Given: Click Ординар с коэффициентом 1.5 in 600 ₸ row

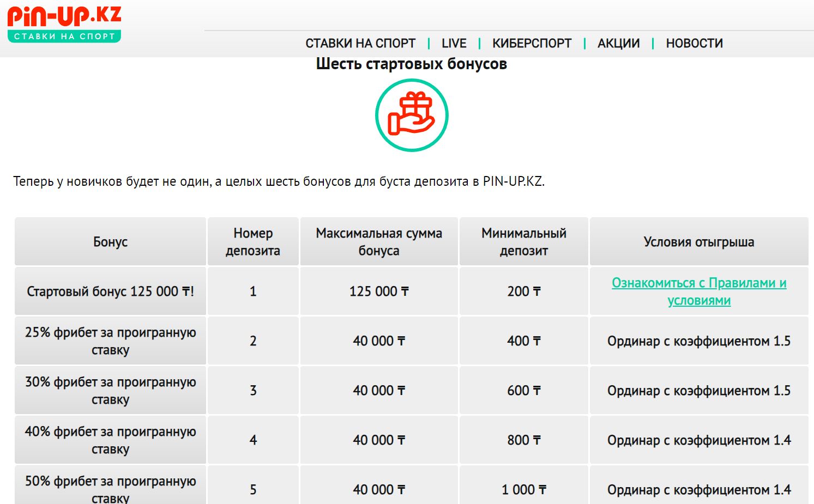Looking at the screenshot, I should tap(699, 390).
